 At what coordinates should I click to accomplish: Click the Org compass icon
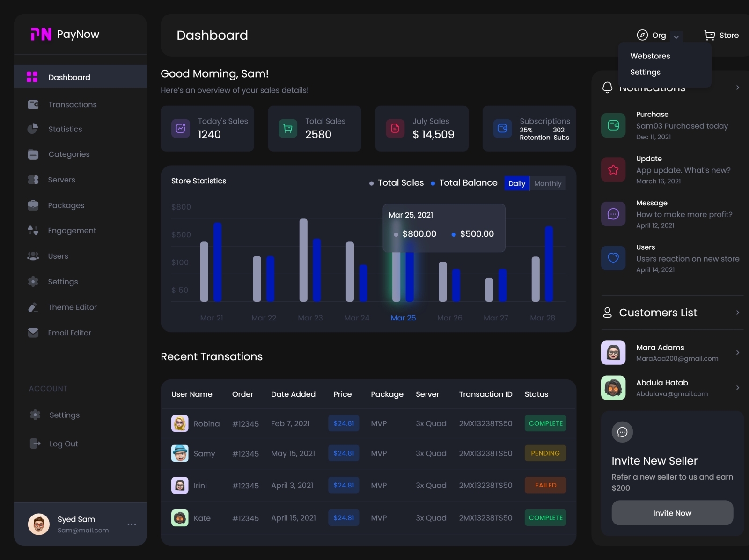coord(642,35)
